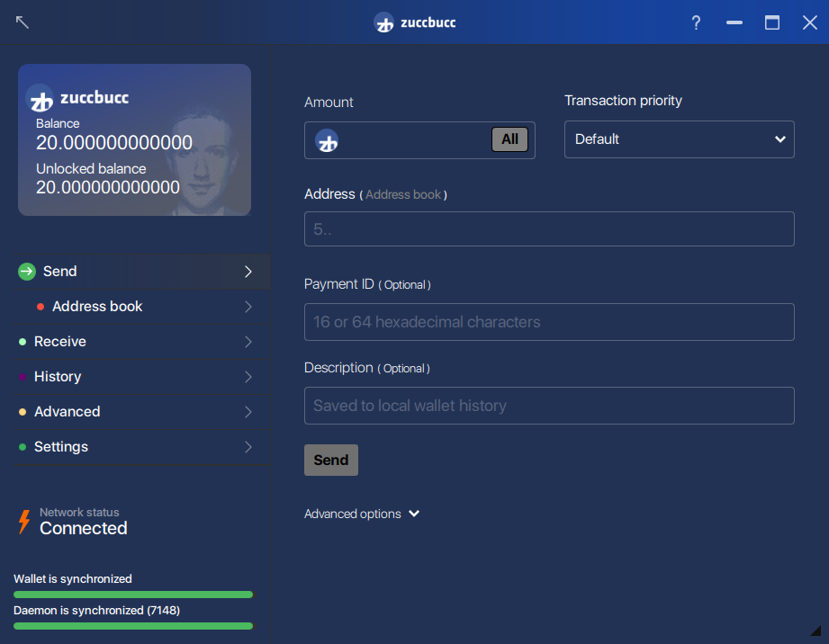Click Daemon is synchronized (7148) text
The height and width of the screenshot is (644, 829).
96,611
